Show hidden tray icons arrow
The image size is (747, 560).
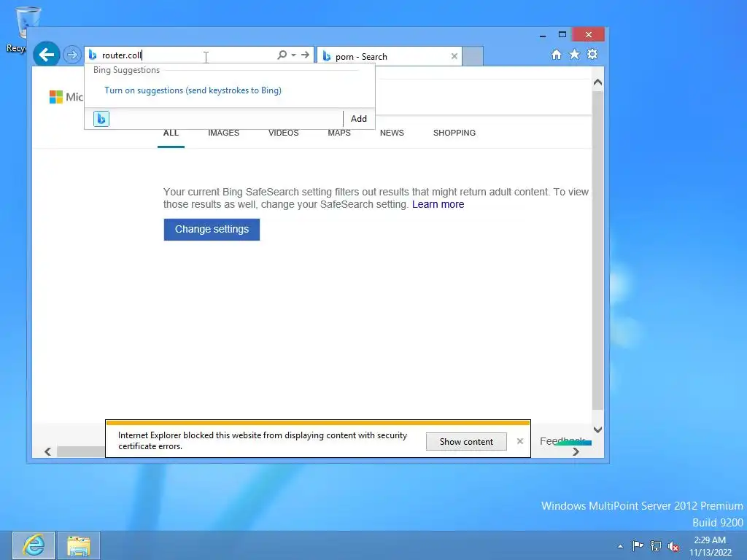click(x=620, y=546)
